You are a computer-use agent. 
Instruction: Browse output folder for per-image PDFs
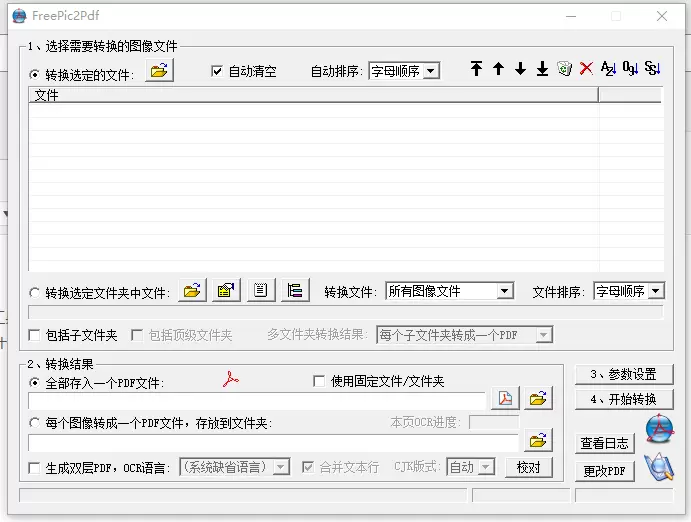538,440
